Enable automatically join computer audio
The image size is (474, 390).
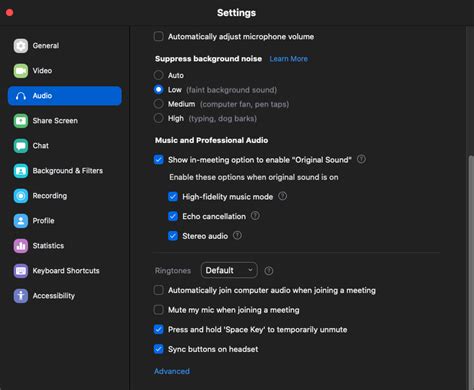159,290
